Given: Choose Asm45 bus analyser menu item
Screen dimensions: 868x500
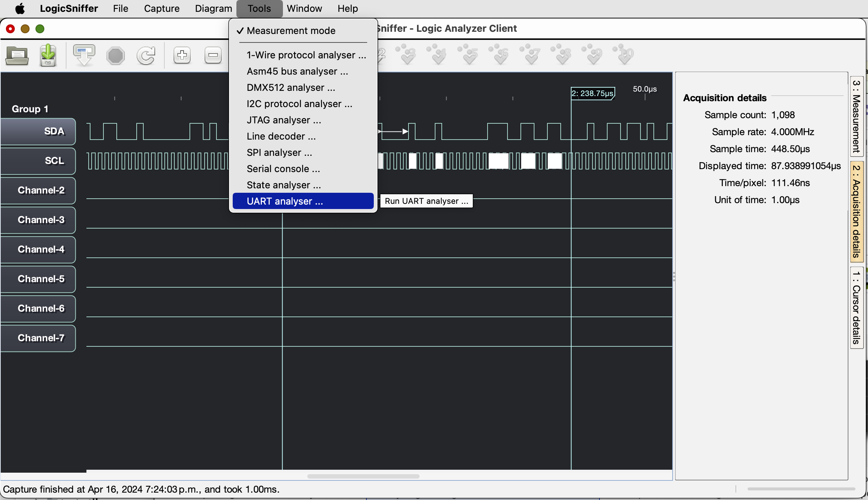Looking at the screenshot, I should tap(303, 71).
